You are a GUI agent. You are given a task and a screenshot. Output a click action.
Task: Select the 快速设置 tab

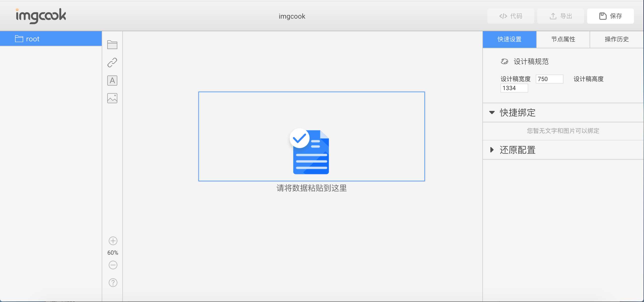click(509, 39)
